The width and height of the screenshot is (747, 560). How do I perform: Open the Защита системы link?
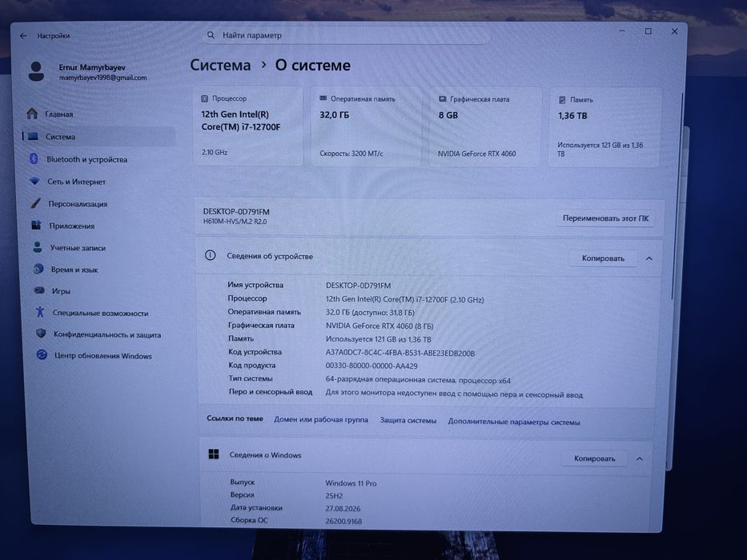(x=408, y=421)
